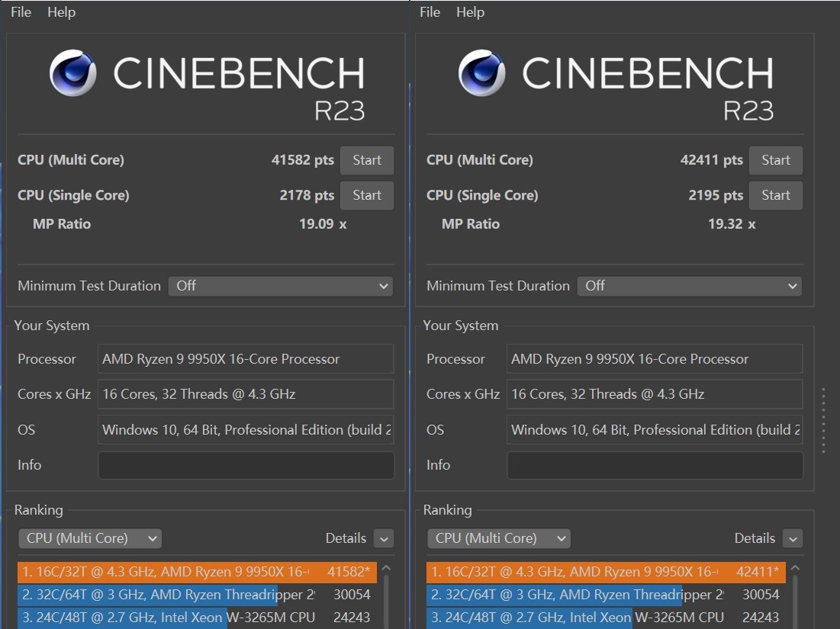Open Help menu in the right window
The height and width of the screenshot is (629, 840).
[470, 12]
